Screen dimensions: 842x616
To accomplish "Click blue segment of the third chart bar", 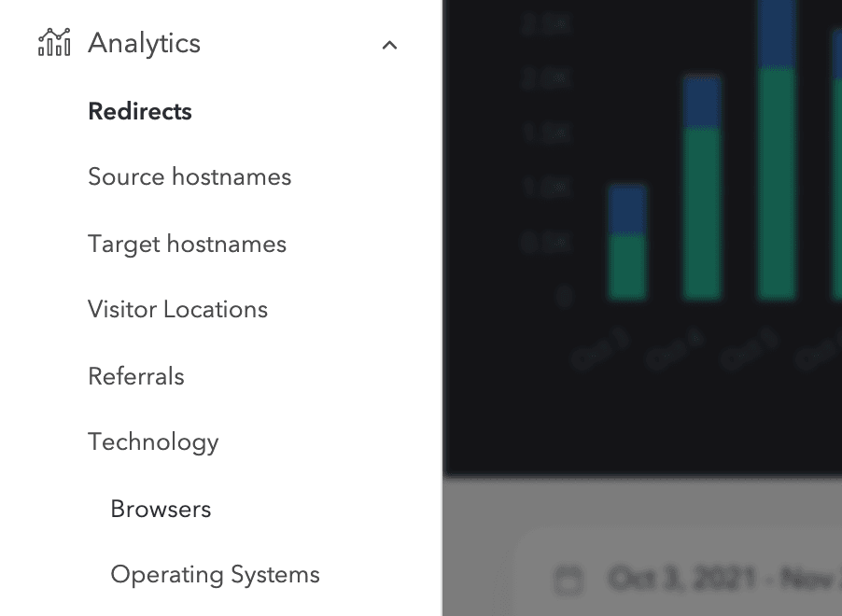I will click(x=777, y=33).
